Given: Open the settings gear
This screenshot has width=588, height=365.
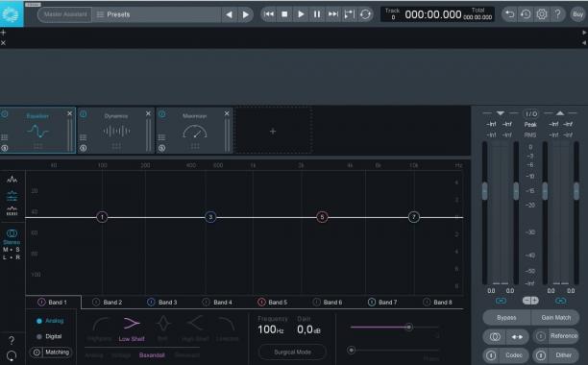Looking at the screenshot, I should tap(542, 14).
